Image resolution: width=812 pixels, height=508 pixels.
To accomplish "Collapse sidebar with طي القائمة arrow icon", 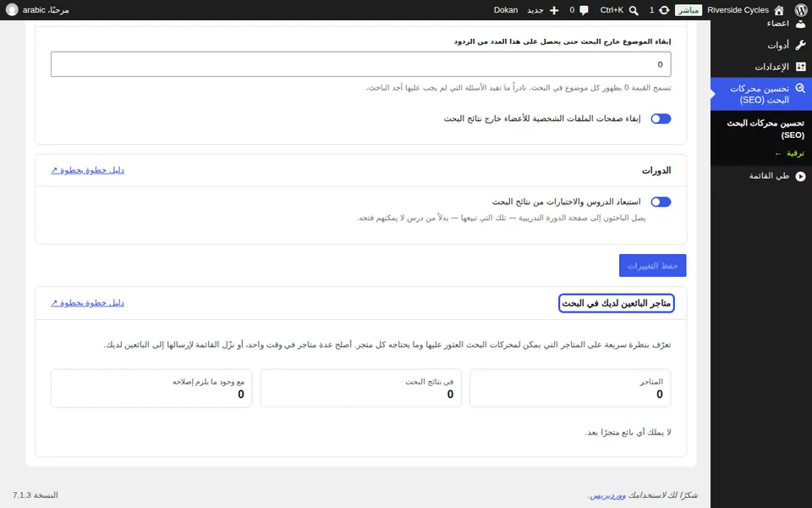I will click(801, 176).
